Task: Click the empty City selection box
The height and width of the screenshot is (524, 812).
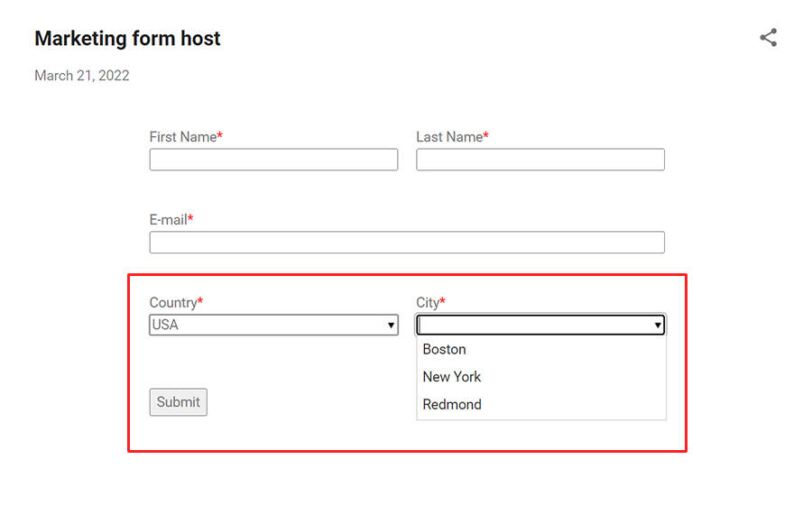Action: 532,325
